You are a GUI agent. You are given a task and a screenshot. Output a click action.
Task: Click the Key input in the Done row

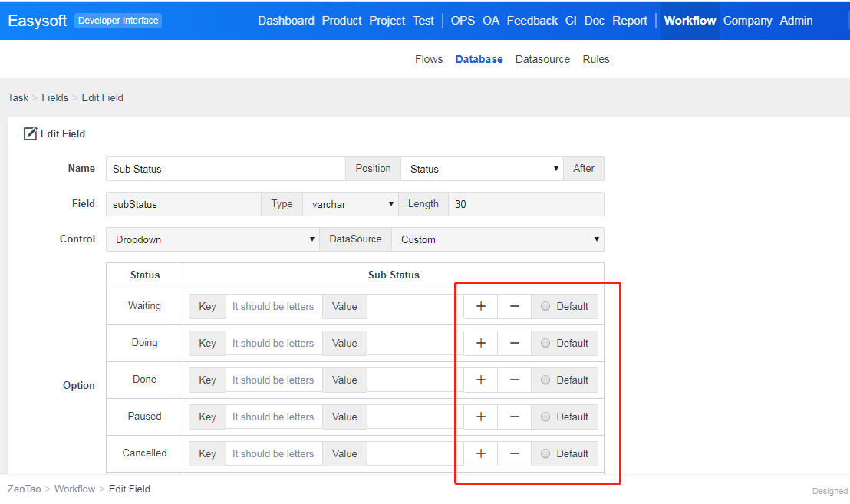coord(273,380)
